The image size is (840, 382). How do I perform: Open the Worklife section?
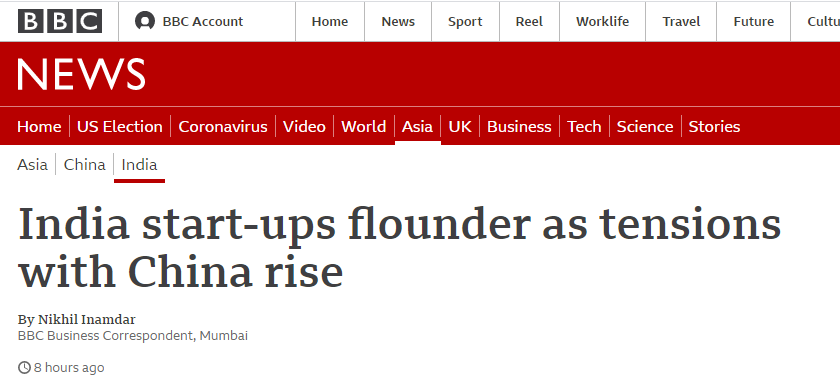pos(602,21)
